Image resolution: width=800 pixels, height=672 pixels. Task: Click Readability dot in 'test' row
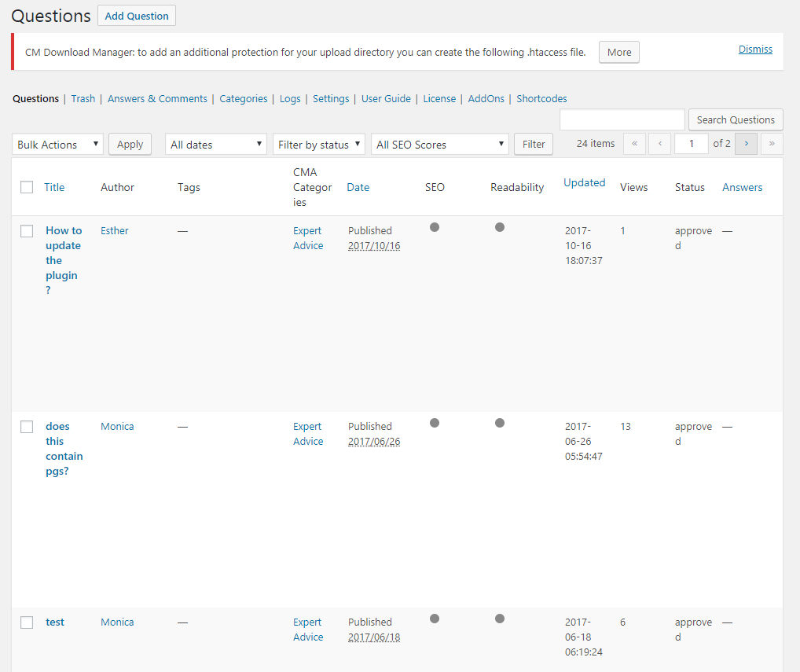pyautogui.click(x=500, y=619)
